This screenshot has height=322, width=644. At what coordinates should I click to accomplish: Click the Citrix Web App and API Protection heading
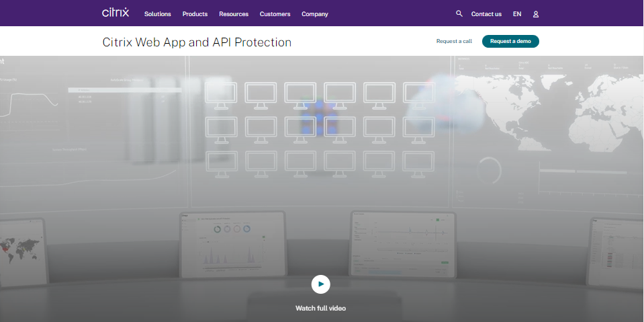[197, 42]
